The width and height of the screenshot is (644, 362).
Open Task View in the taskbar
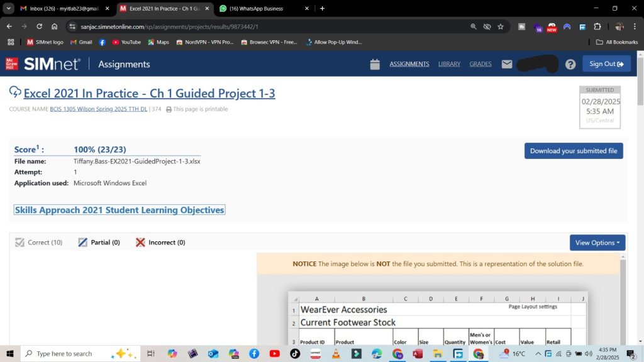click(x=151, y=353)
